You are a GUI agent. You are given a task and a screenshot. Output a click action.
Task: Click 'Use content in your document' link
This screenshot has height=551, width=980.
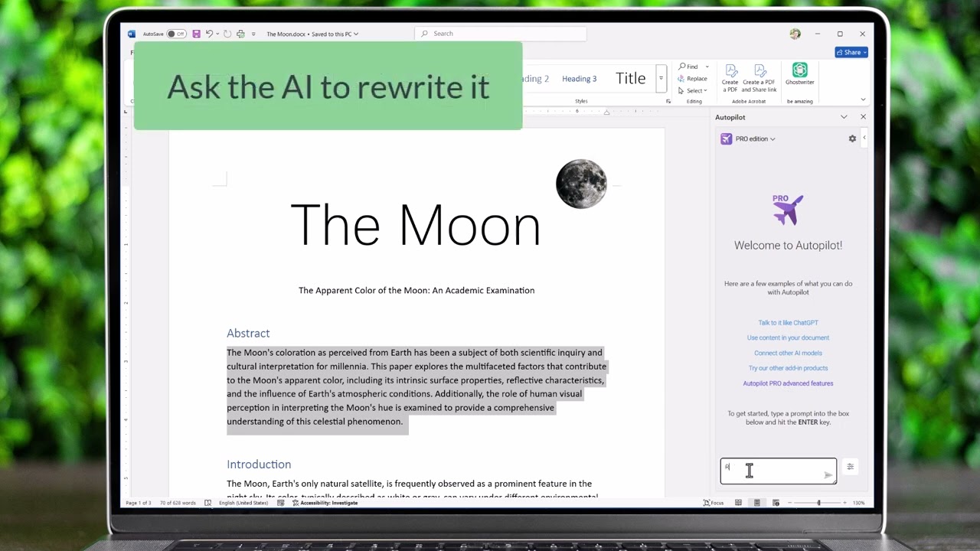[788, 337]
